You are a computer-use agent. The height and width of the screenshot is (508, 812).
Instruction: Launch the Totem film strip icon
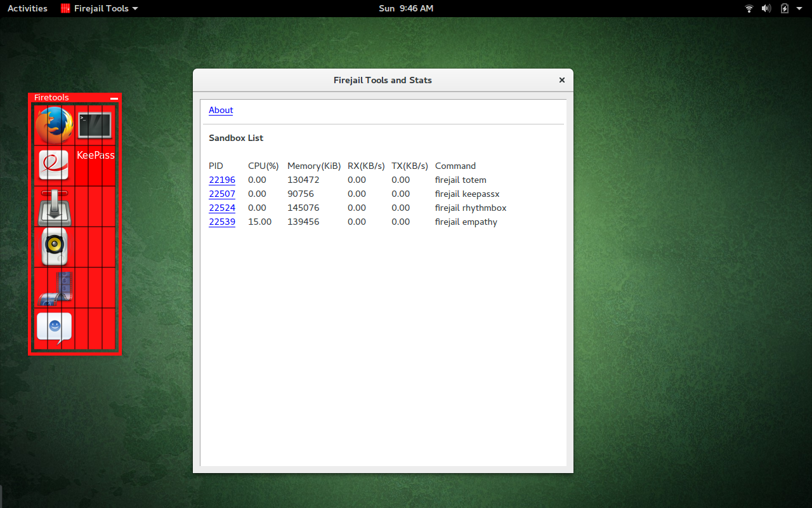point(54,288)
